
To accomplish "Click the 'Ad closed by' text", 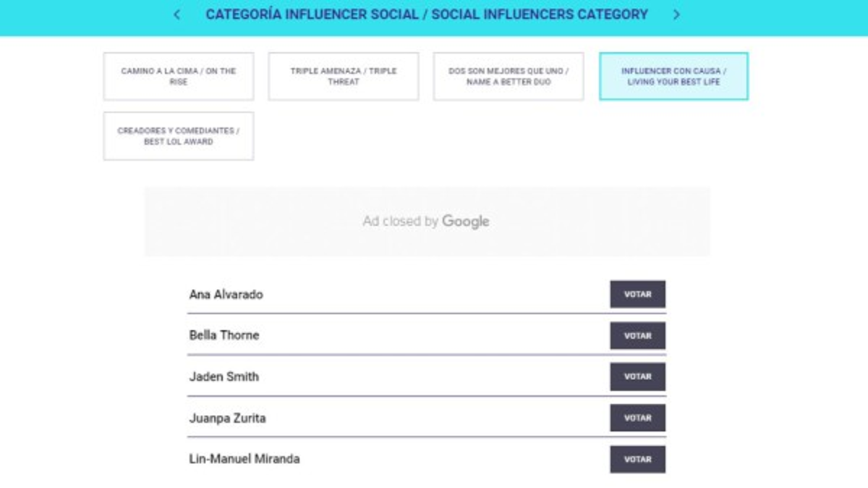I will (x=400, y=222).
